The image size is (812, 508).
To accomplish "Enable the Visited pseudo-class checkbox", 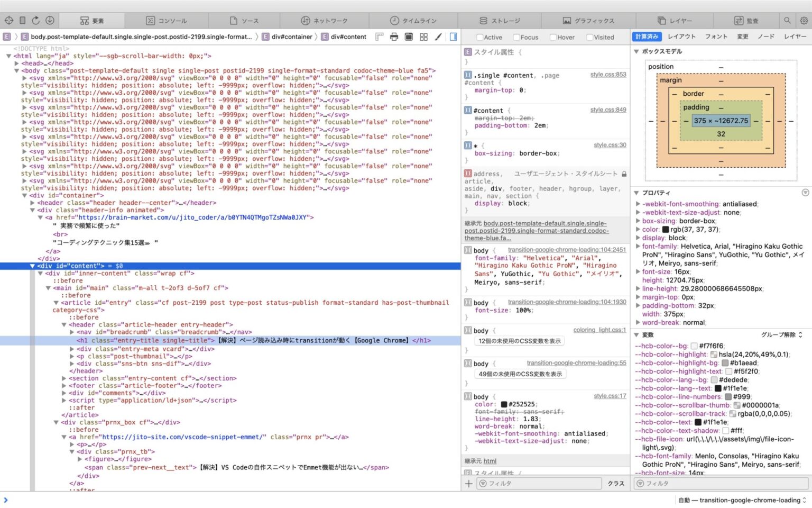I will 589,37.
